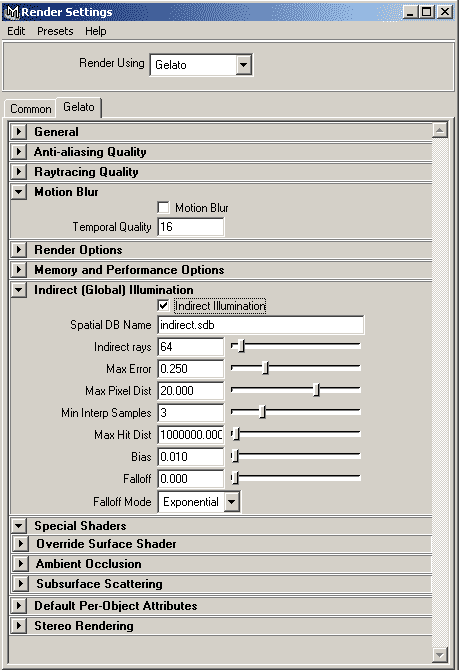459x670 pixels.
Task: Expand the Raytracing Quality section
Action: 18,172
